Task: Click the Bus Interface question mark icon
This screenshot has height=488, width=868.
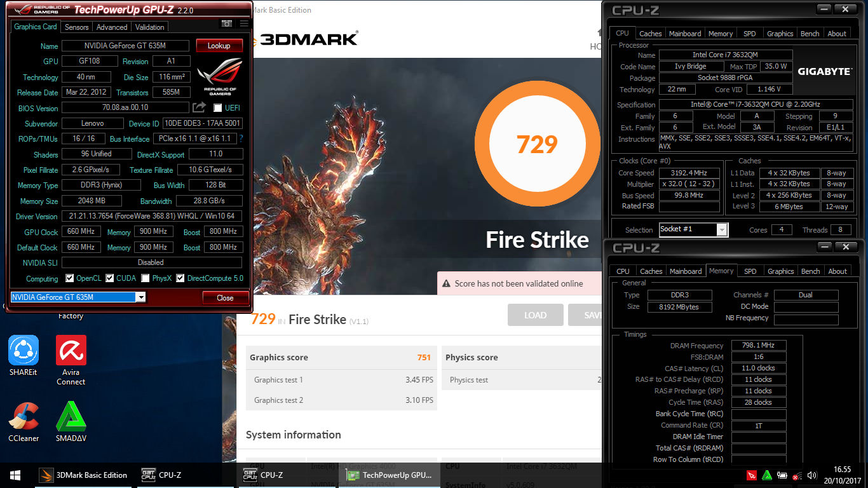Action: (241, 139)
